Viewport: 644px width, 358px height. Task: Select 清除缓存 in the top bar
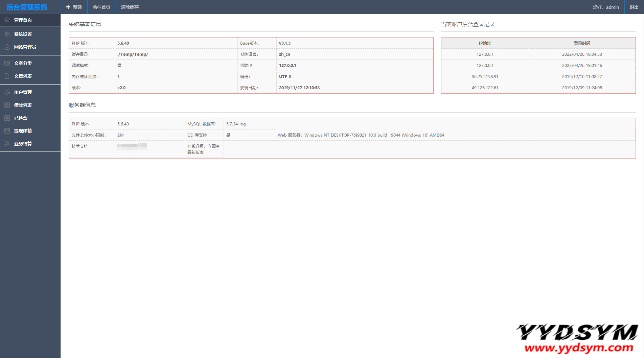pos(130,7)
